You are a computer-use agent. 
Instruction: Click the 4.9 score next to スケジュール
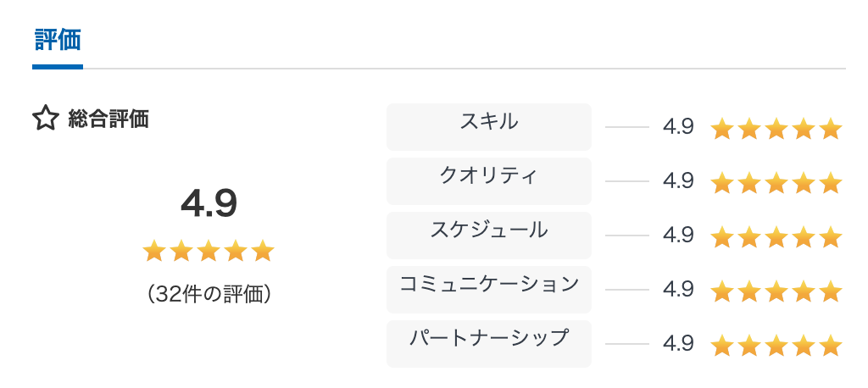tap(678, 236)
